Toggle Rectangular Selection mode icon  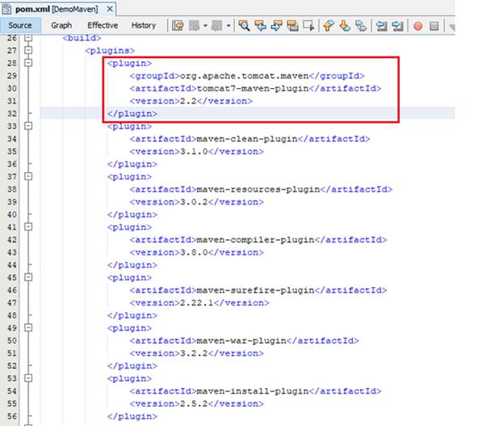pyautogui.click(x=309, y=25)
